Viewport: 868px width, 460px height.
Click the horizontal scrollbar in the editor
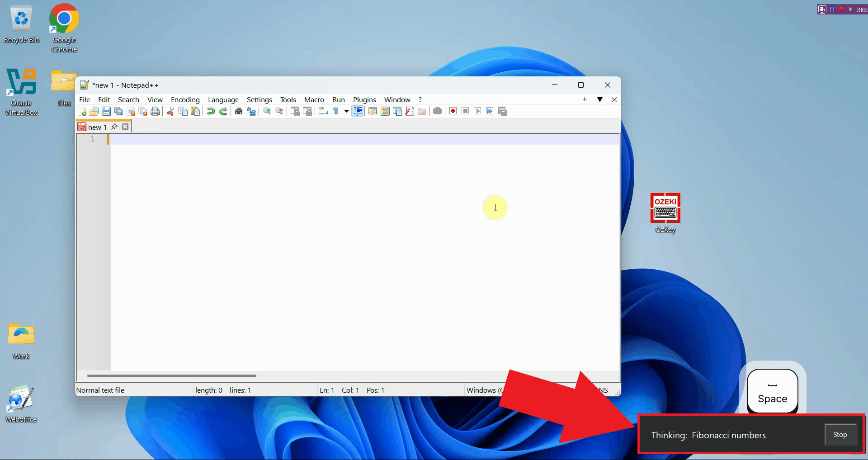pos(172,376)
